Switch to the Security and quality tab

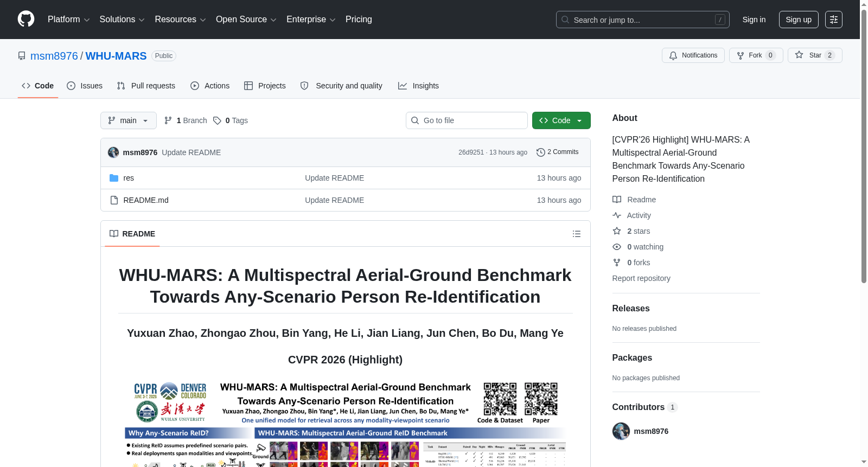coord(341,86)
